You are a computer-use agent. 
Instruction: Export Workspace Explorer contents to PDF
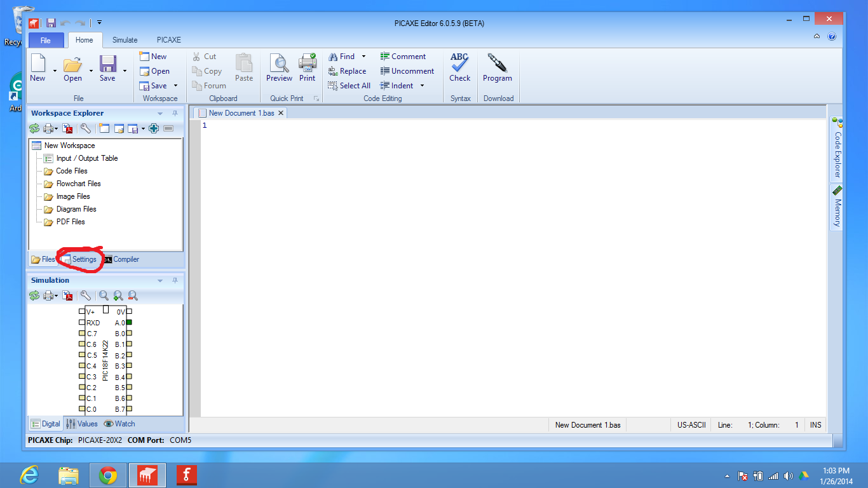pos(68,128)
